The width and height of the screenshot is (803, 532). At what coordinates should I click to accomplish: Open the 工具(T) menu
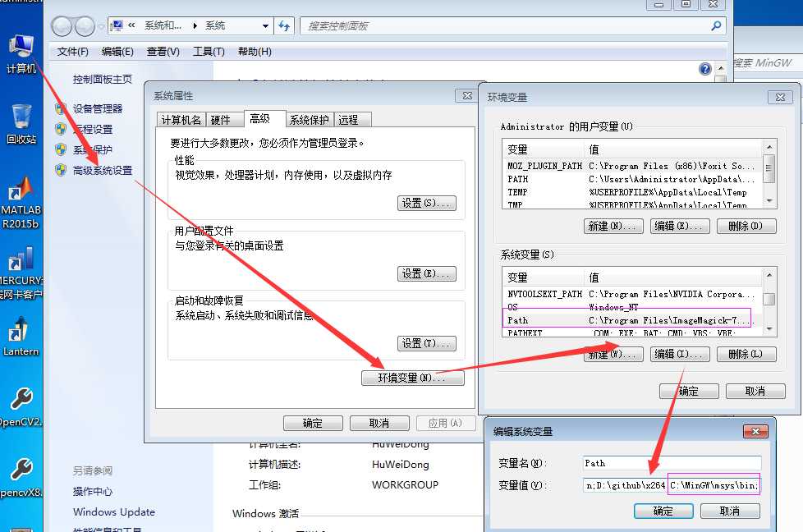point(209,52)
